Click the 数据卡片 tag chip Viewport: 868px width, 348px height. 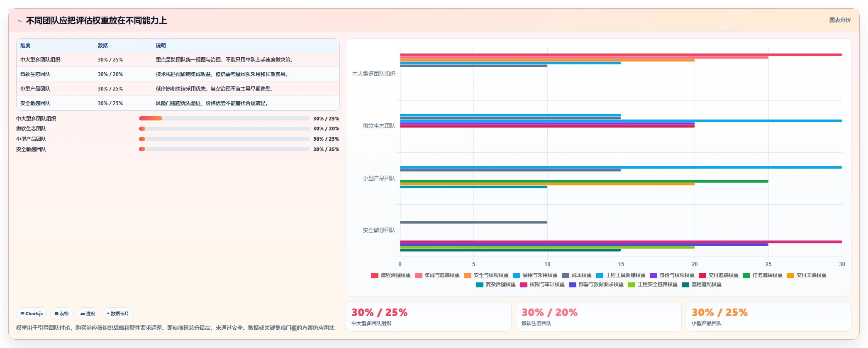pos(118,314)
